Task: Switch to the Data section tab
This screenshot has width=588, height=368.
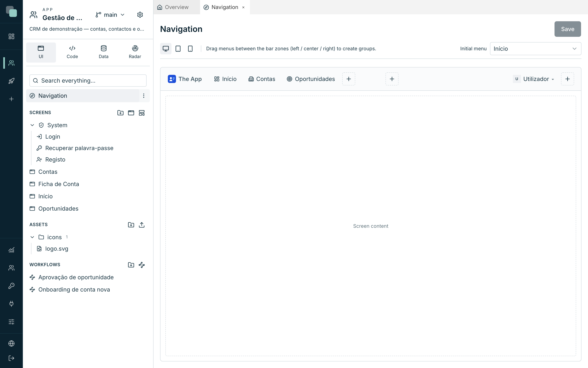Action: pos(104,52)
